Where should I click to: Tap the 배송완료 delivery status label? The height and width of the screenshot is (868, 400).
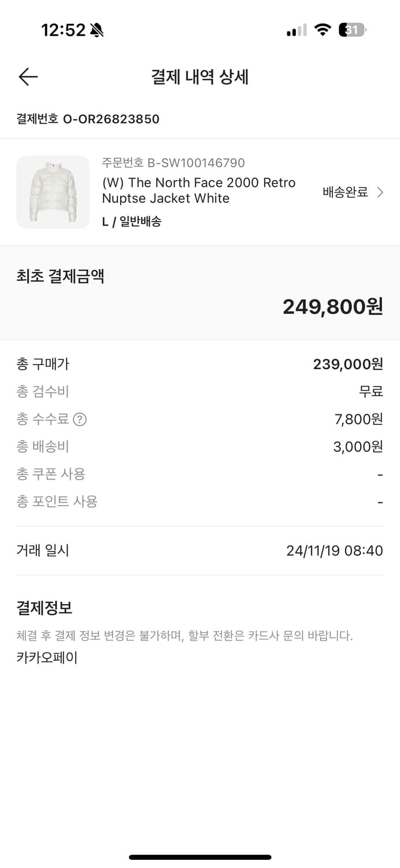pos(345,192)
